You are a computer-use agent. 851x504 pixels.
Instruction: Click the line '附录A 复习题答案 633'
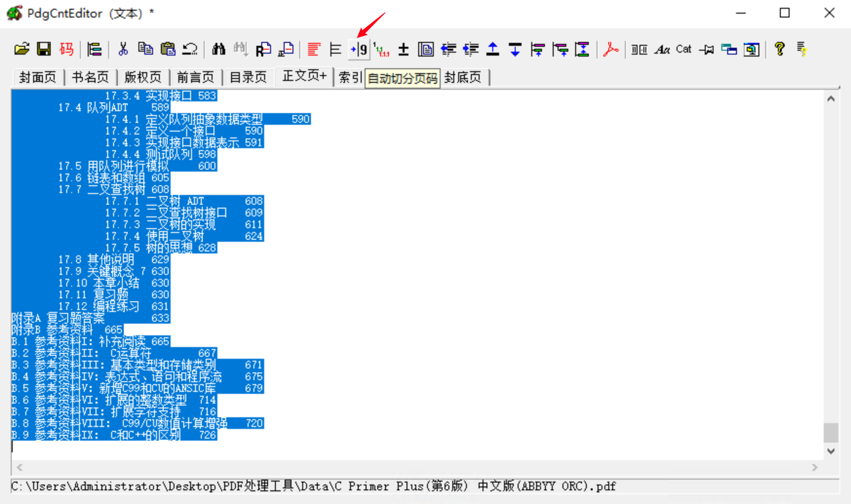pyautogui.click(x=91, y=318)
